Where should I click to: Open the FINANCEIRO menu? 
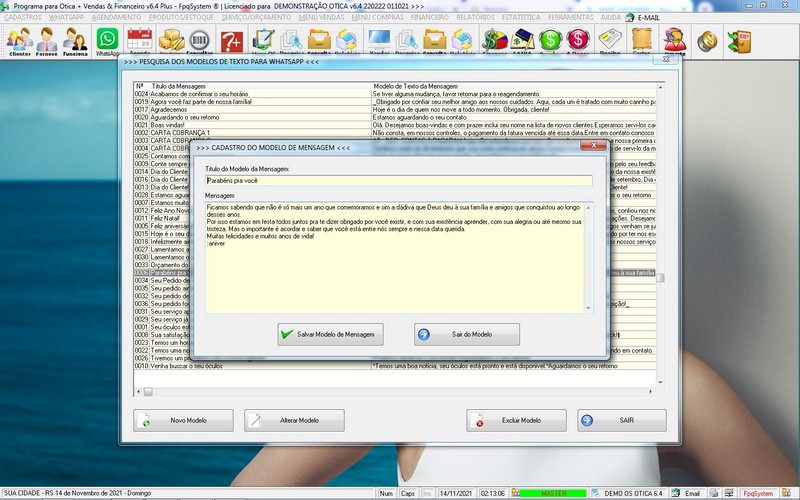click(x=430, y=17)
